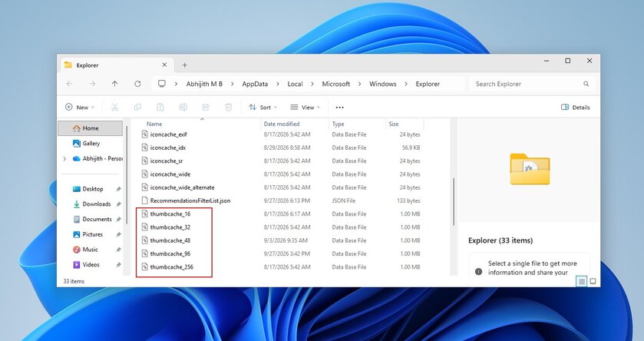Select the thumbcache_16 file
The height and width of the screenshot is (341, 644).
(x=170, y=214)
